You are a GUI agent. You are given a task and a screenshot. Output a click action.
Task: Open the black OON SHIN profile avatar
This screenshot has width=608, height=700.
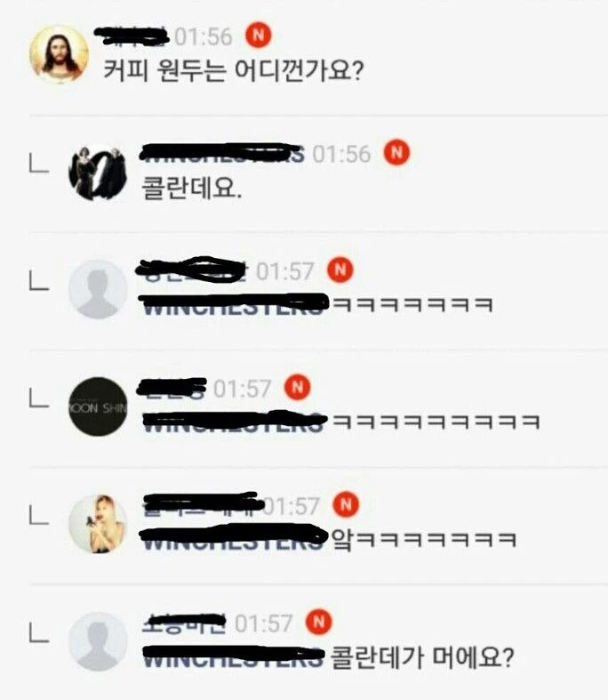click(98, 406)
